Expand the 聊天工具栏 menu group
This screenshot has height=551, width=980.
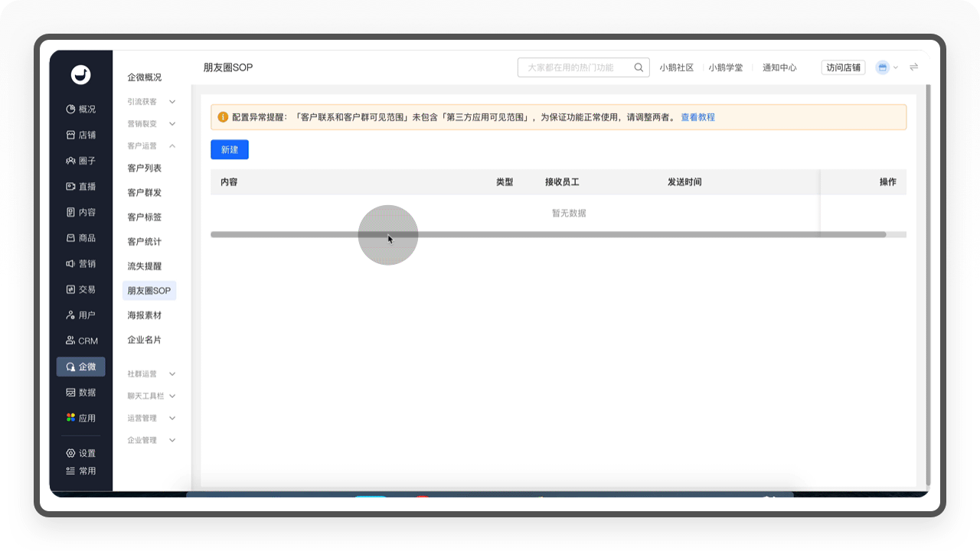coord(152,396)
